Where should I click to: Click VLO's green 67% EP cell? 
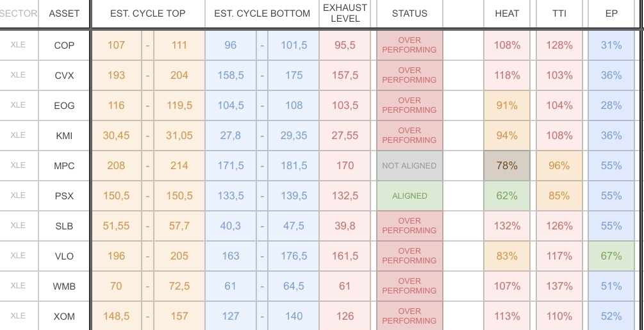(x=611, y=256)
